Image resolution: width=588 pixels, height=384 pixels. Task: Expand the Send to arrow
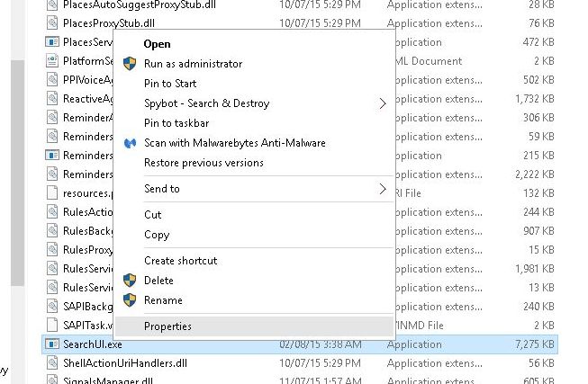tap(382, 189)
